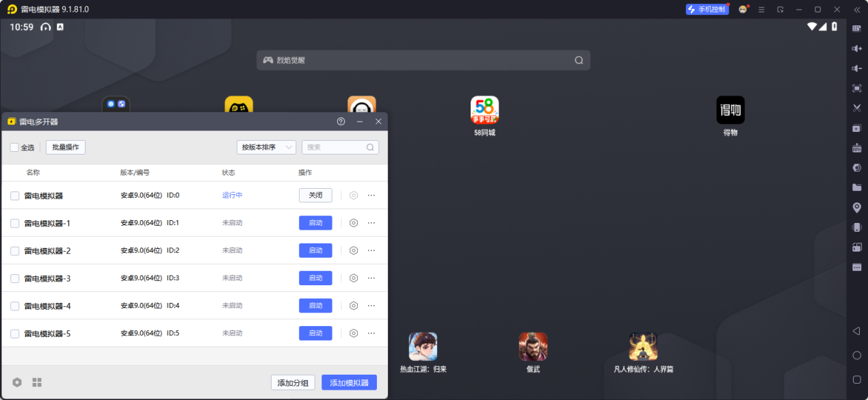This screenshot has width=868, height=400.
Task: Check the box for 雷电模拟器-4
Action: point(15,306)
